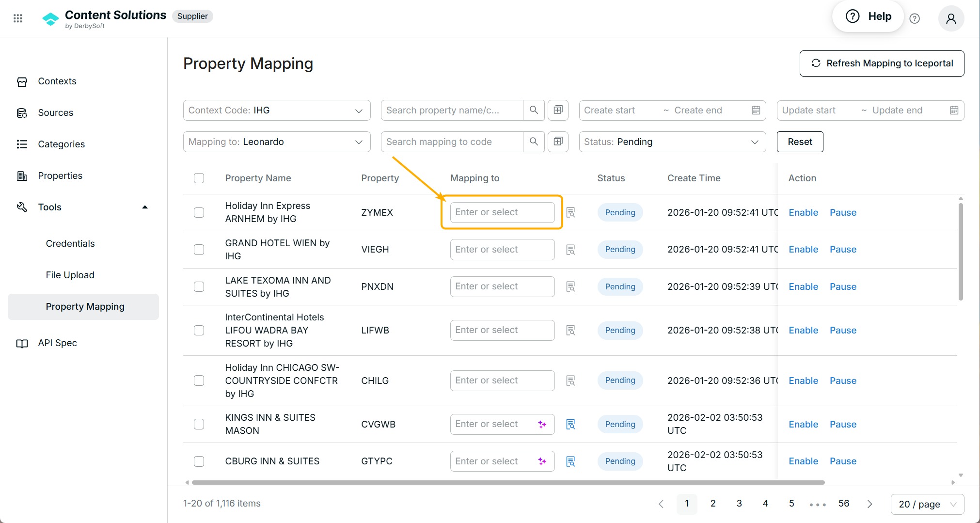Focus the Search property name field

[452, 110]
